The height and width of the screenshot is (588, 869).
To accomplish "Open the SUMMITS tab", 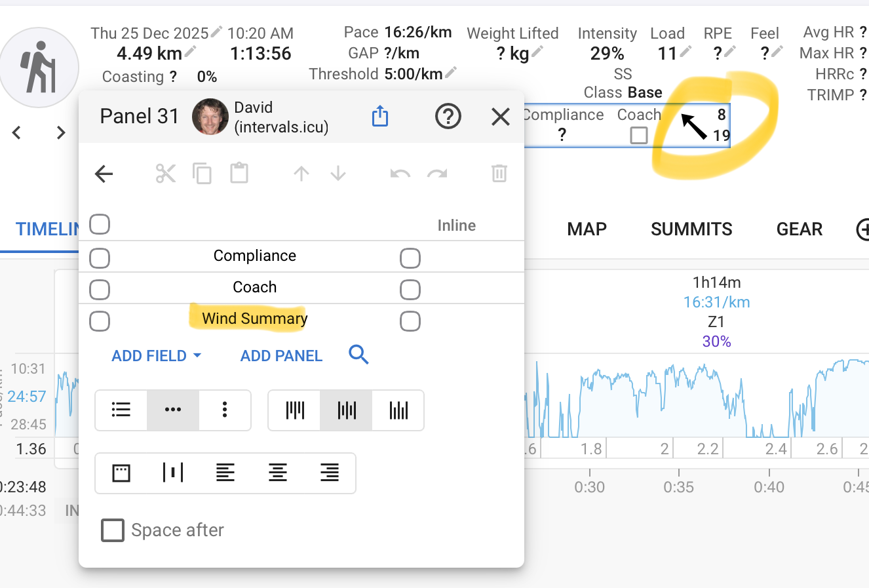I will click(x=691, y=229).
